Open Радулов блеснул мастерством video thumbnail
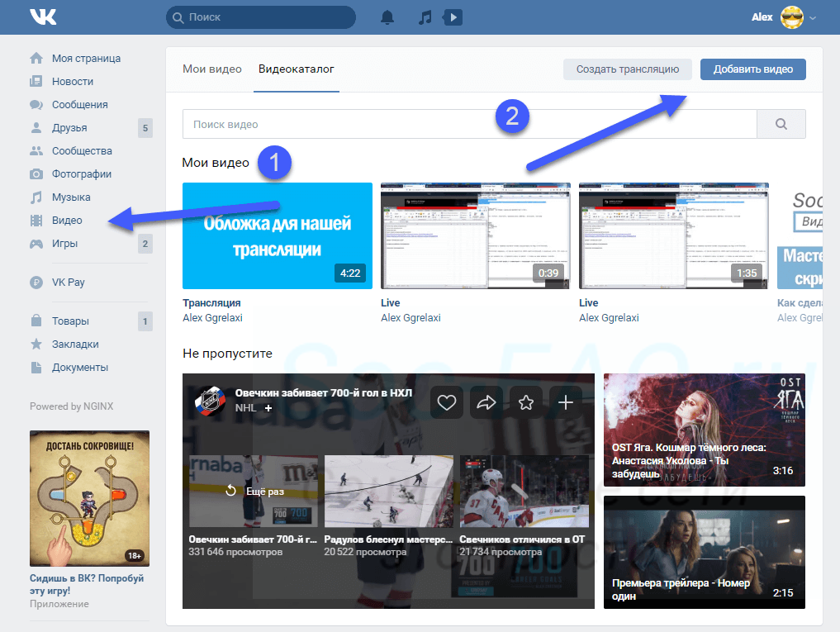 point(388,491)
